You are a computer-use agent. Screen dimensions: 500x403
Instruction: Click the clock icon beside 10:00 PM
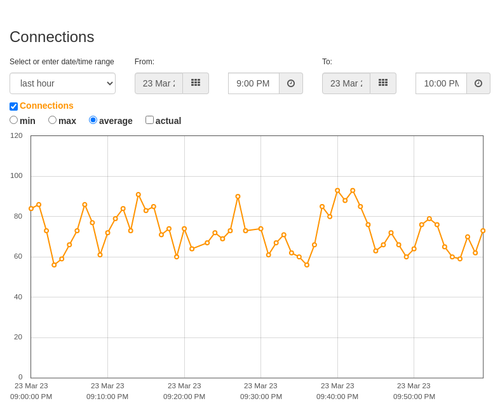(478, 83)
